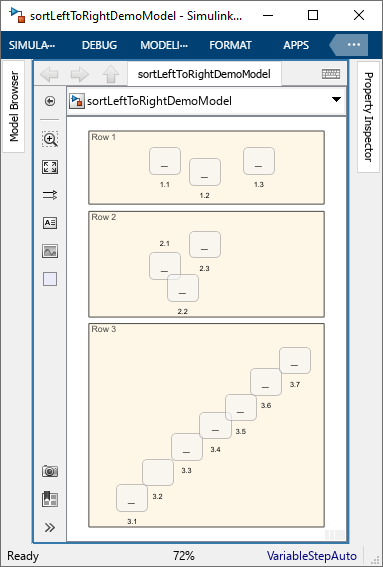Select block 2.2 in Row 2

pos(183,288)
